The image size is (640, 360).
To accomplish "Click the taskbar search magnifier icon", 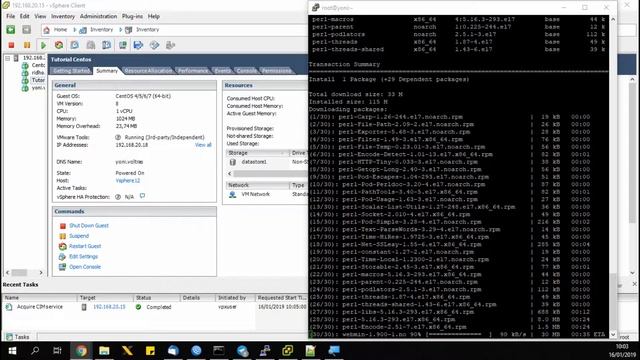I will point(35,351).
